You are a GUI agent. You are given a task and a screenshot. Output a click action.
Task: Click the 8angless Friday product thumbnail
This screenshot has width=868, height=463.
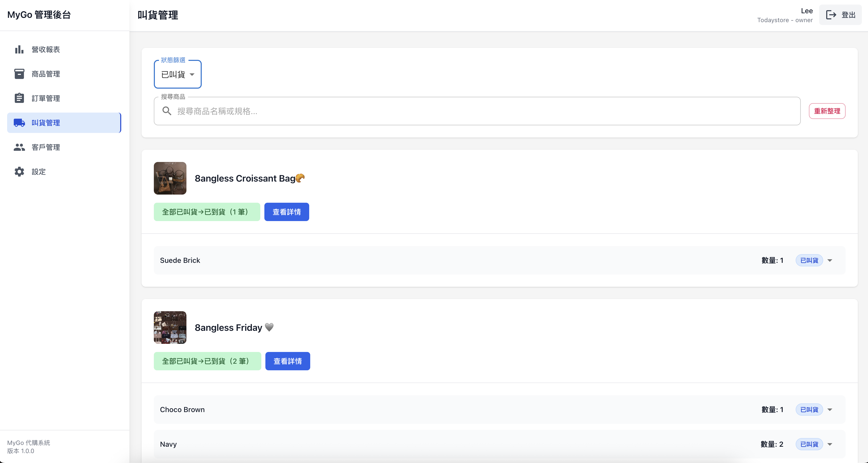[170, 328]
